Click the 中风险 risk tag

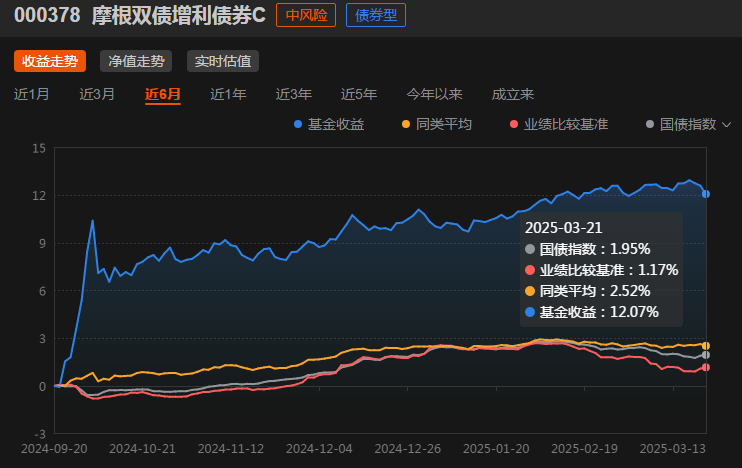point(306,15)
